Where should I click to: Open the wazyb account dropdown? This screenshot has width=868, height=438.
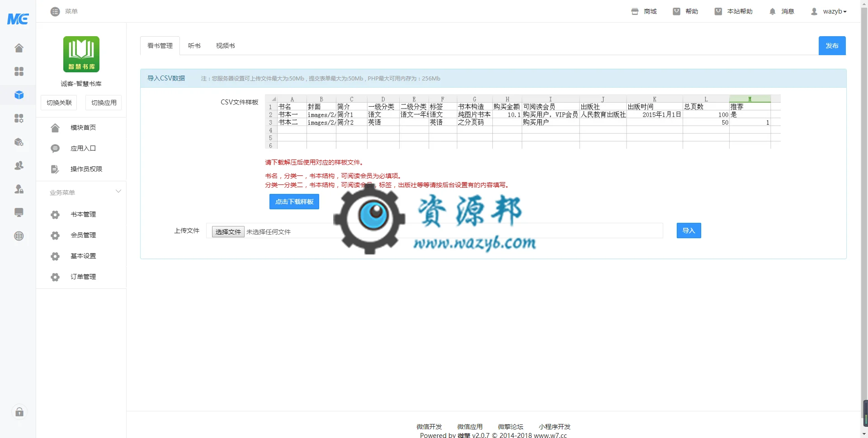835,11
